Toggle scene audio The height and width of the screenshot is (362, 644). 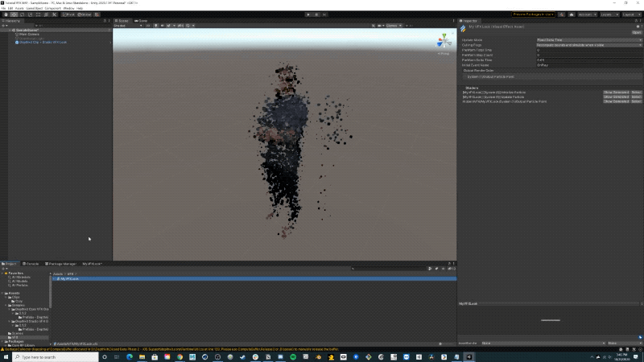(163, 26)
